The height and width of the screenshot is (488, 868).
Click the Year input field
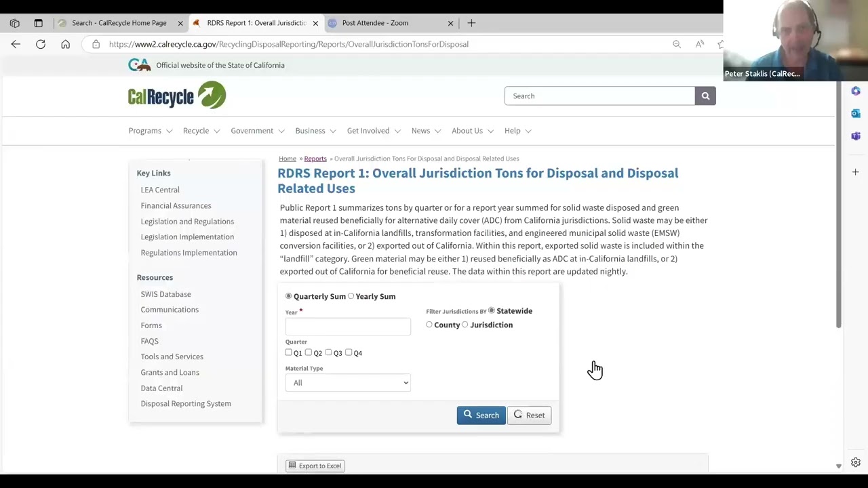[348, 326]
